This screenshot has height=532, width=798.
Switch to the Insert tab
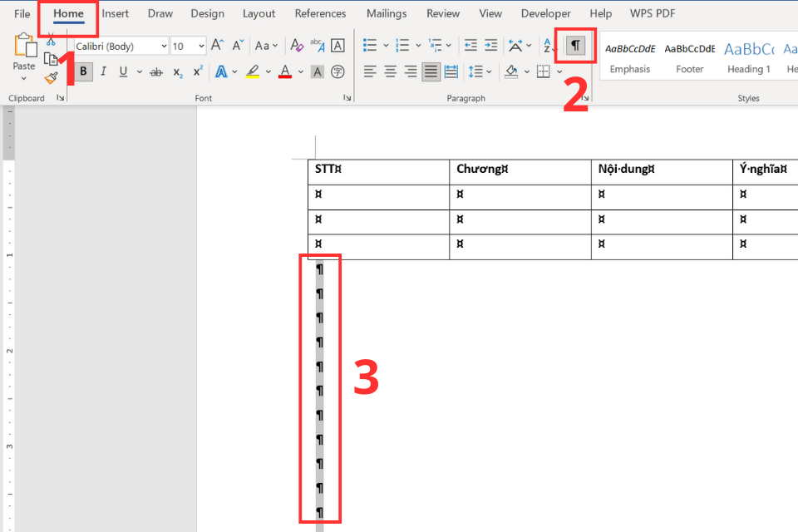pos(115,14)
